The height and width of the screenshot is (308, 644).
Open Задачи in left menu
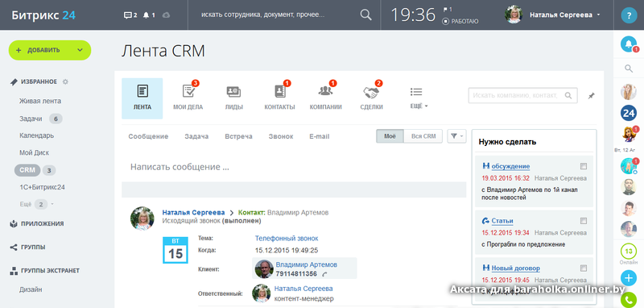point(31,119)
